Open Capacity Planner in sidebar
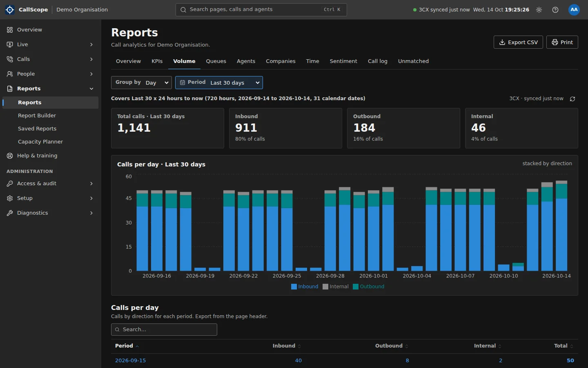 [x=51, y=142]
